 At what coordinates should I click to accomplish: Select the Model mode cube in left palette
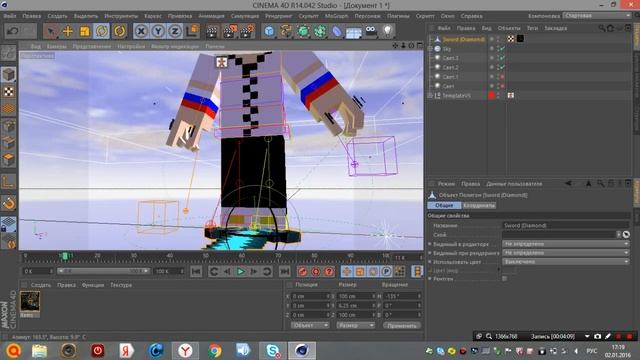[x=9, y=75]
